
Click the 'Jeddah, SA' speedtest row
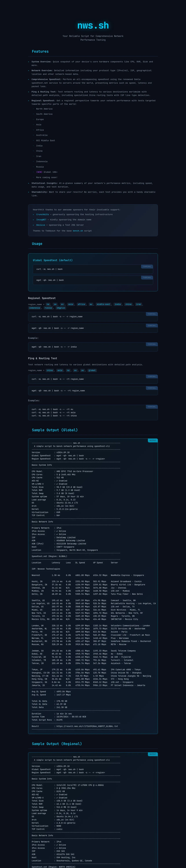coord(84,651)
